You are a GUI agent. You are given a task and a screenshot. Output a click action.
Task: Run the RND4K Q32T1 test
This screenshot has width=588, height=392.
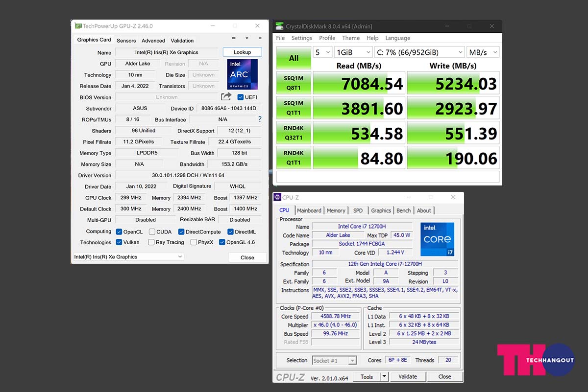pyautogui.click(x=294, y=133)
